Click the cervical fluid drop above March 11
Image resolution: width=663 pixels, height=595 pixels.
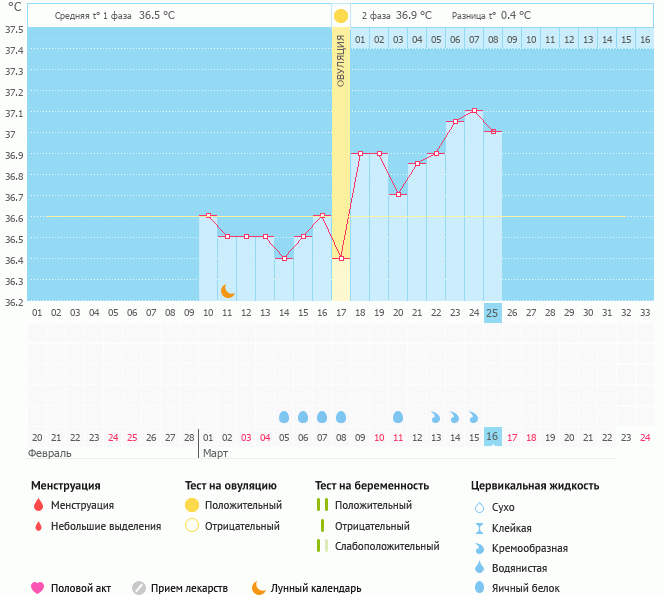(398, 416)
